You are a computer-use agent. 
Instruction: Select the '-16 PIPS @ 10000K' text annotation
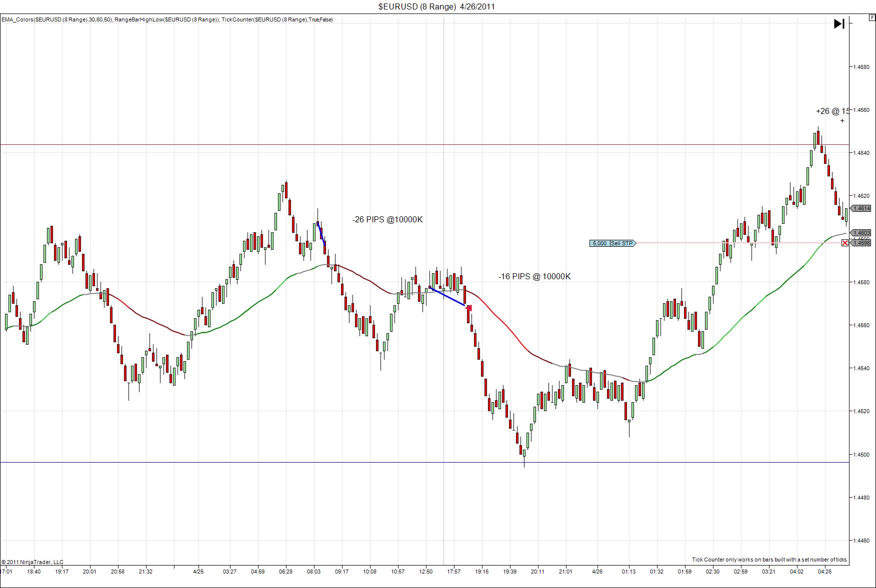pos(534,276)
